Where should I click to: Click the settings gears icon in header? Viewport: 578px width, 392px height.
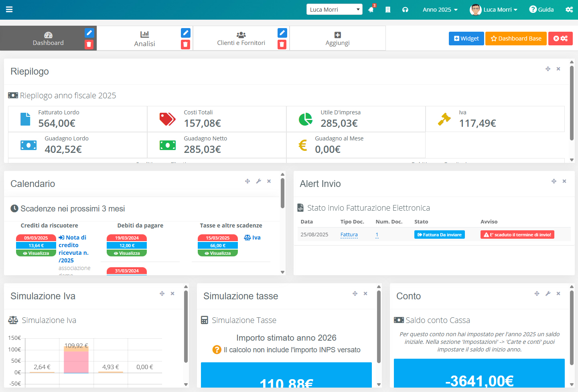point(569,10)
